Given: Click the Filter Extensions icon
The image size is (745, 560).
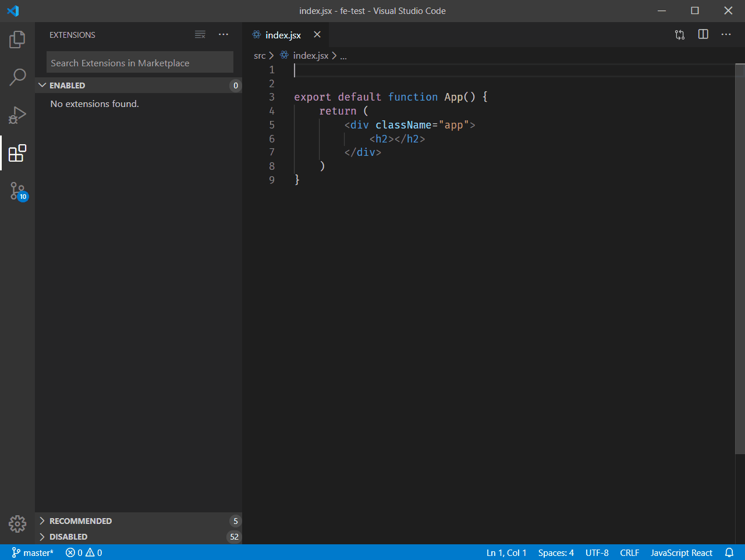Looking at the screenshot, I should point(200,34).
